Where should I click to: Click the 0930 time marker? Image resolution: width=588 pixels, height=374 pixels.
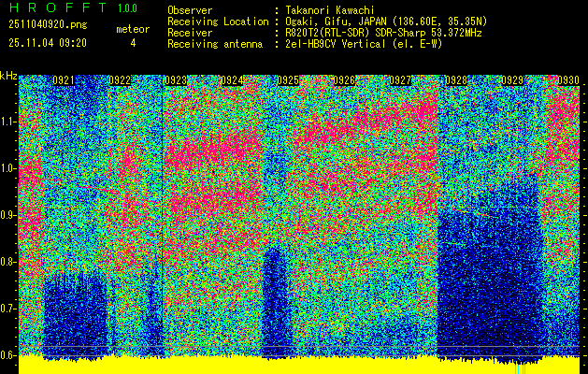(568, 80)
